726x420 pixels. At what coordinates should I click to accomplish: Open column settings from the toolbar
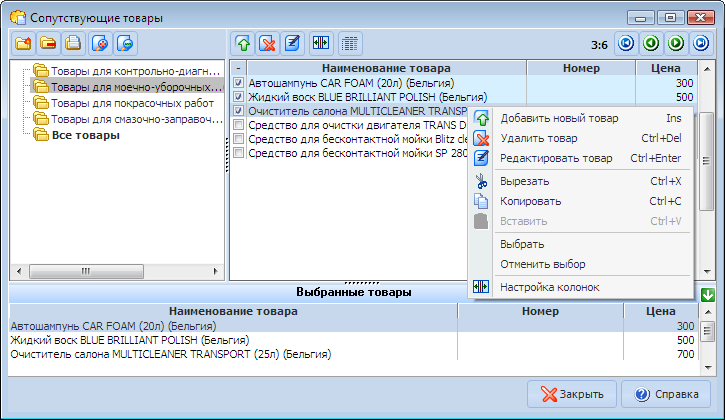[321, 43]
